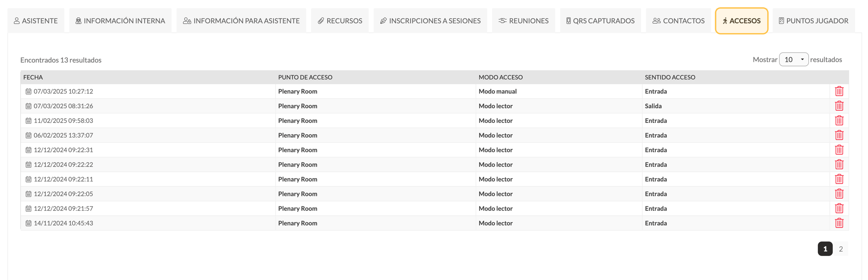The width and height of the screenshot is (868, 280).
Task: Open the Puntos Jugador tab
Action: click(x=813, y=21)
